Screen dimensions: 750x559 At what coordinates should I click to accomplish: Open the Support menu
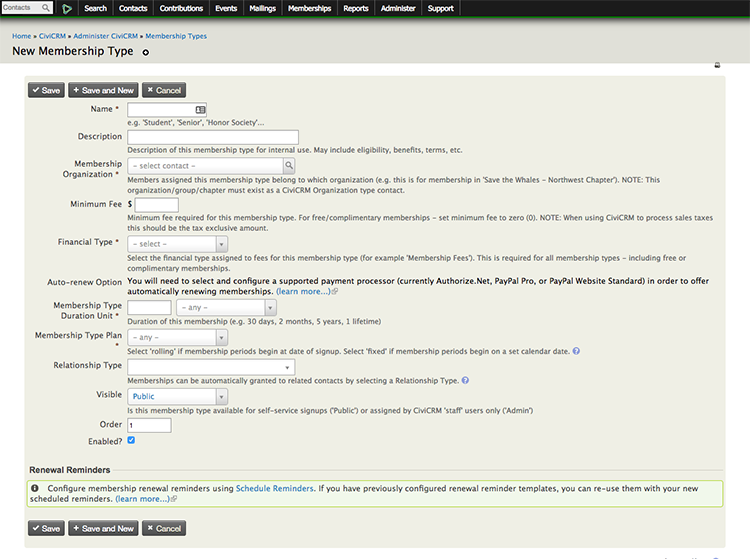[x=441, y=8]
